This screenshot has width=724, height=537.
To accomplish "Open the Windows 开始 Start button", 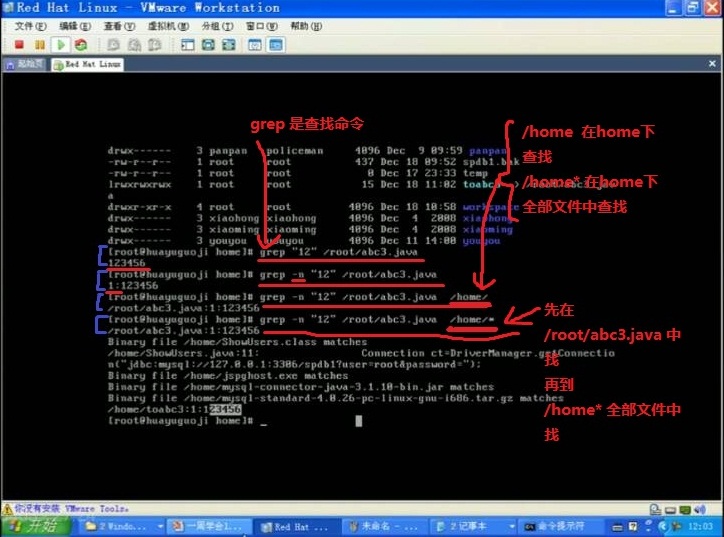I will pos(36,526).
